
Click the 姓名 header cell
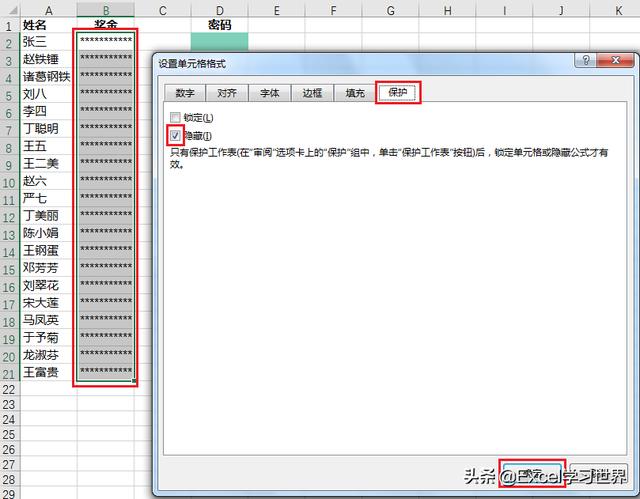(x=49, y=25)
